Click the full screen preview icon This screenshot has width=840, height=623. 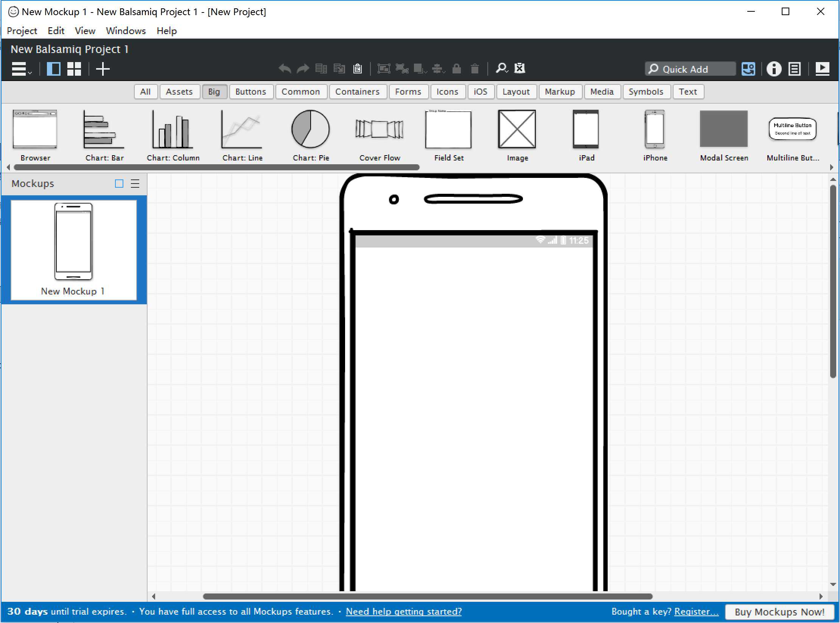coord(822,68)
